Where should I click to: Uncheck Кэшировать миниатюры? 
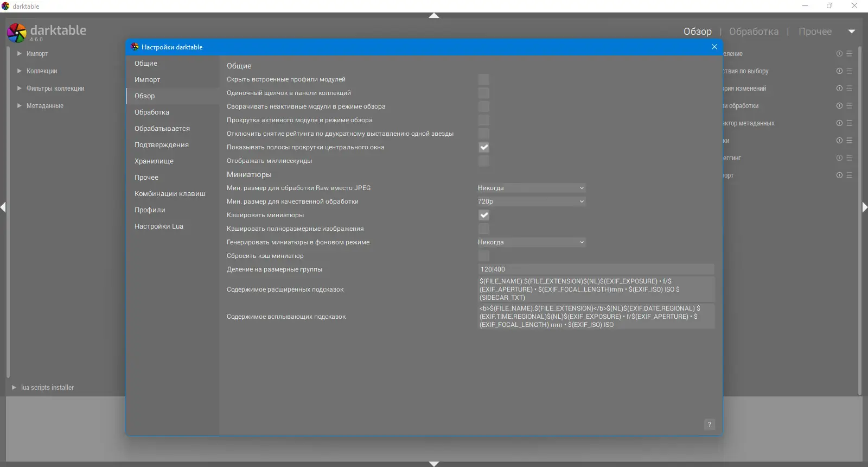tap(484, 215)
